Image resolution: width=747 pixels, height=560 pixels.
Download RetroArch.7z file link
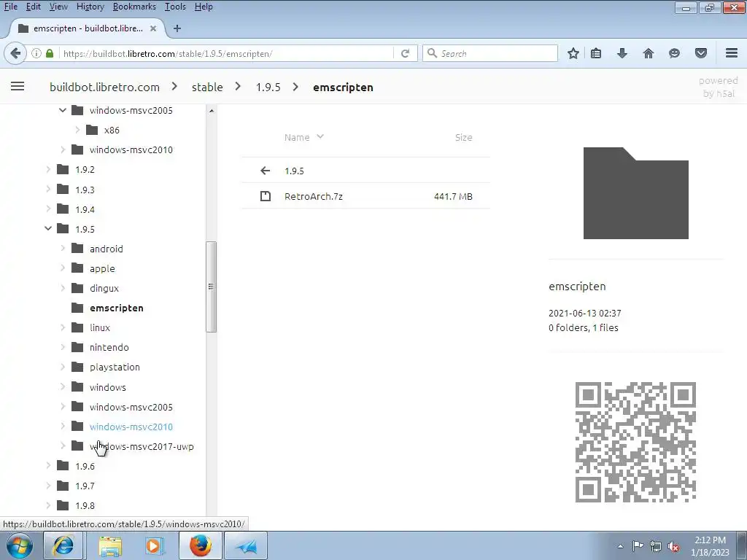[x=314, y=196]
